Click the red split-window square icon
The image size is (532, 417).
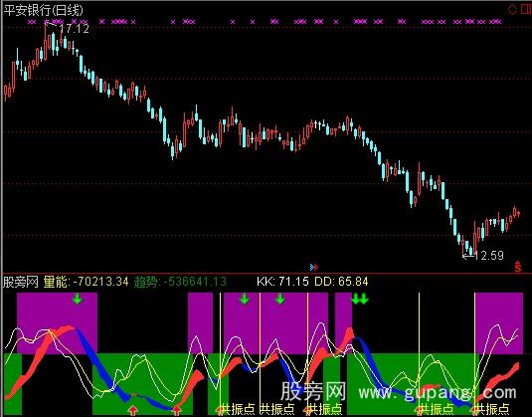point(526,9)
